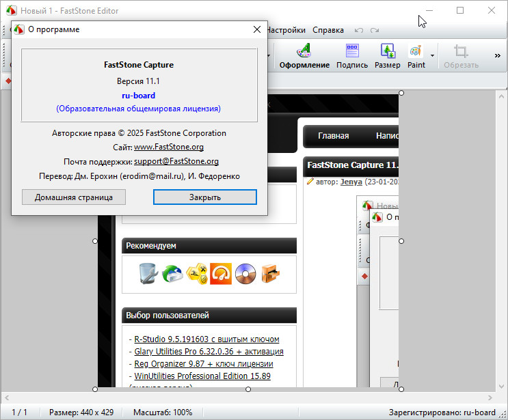Expand the toolbar overflow chevron

pyautogui.click(x=497, y=56)
